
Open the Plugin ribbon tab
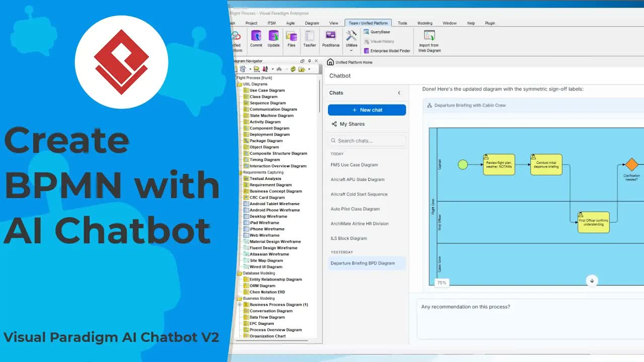click(490, 23)
